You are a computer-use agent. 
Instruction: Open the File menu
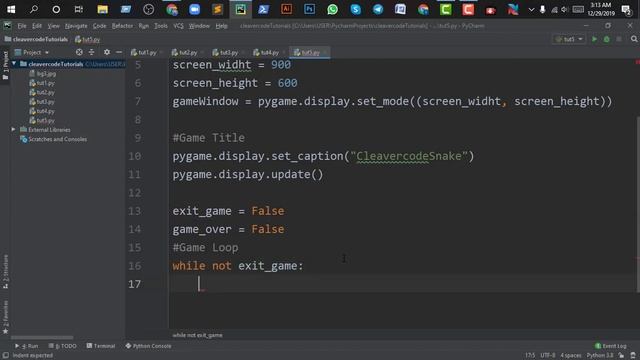22,26
